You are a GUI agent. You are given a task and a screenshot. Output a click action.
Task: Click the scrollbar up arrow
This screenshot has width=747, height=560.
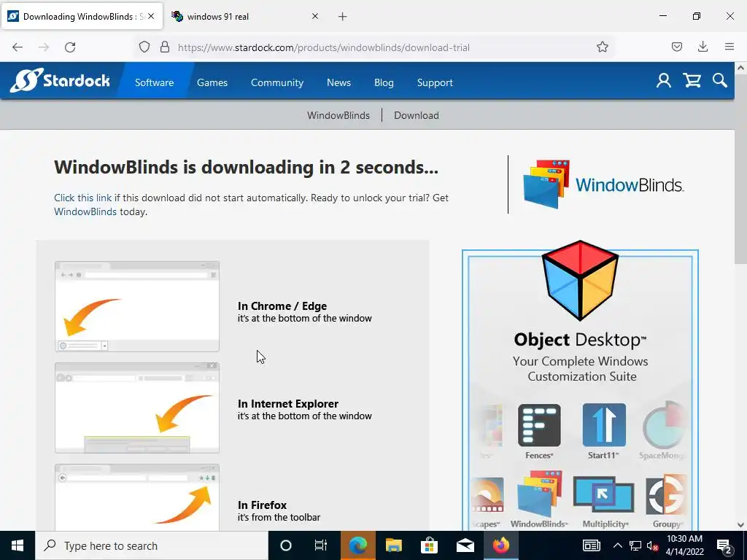pos(741,68)
